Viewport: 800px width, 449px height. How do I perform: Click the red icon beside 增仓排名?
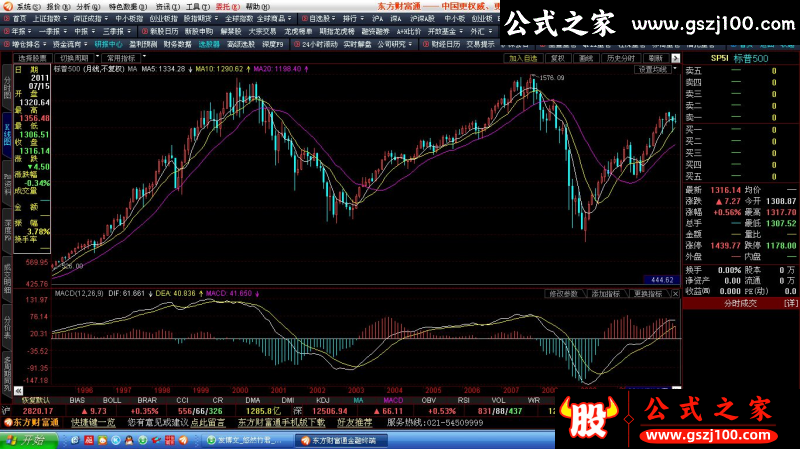click(x=7, y=44)
